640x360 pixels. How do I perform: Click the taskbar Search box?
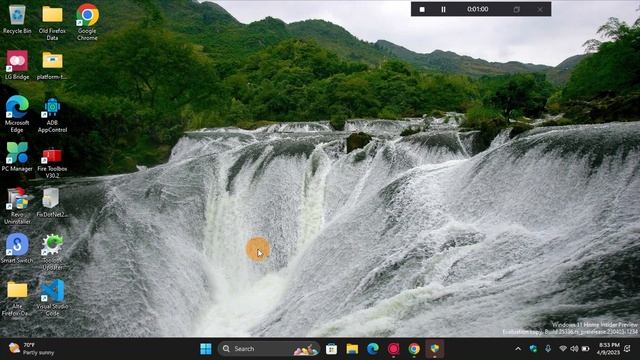point(269,349)
